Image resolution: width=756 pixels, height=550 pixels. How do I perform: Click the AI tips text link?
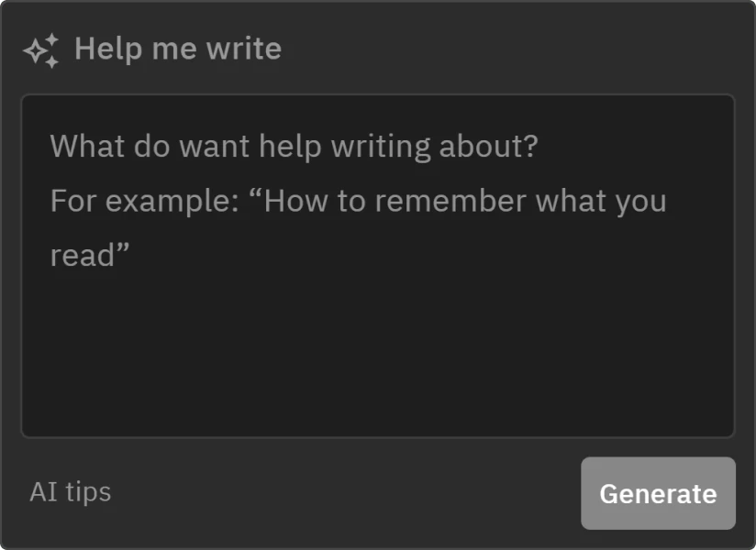70,492
